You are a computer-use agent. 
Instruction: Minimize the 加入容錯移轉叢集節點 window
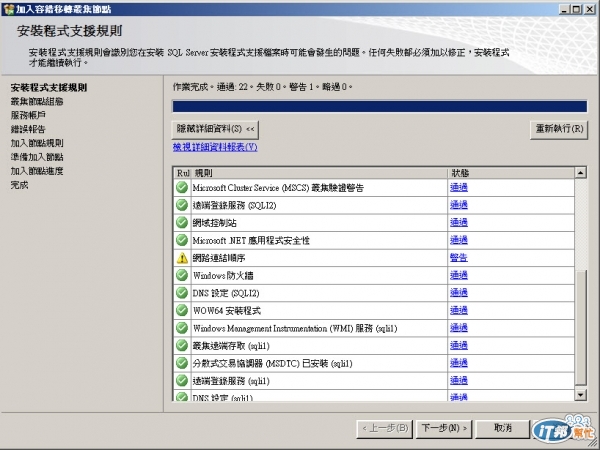point(564,9)
